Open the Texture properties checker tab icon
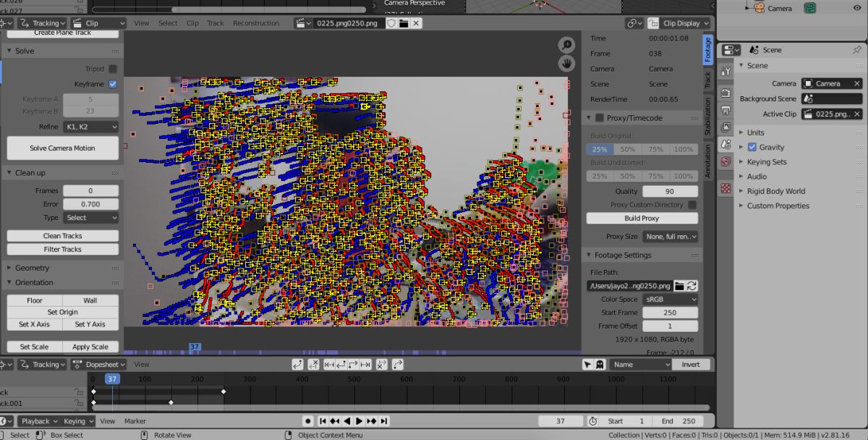 pos(726,188)
